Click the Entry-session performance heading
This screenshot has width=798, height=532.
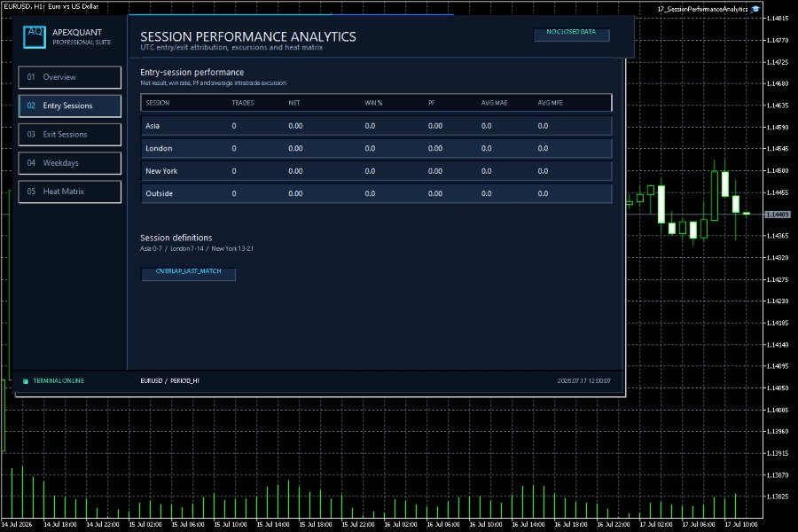tap(192, 73)
